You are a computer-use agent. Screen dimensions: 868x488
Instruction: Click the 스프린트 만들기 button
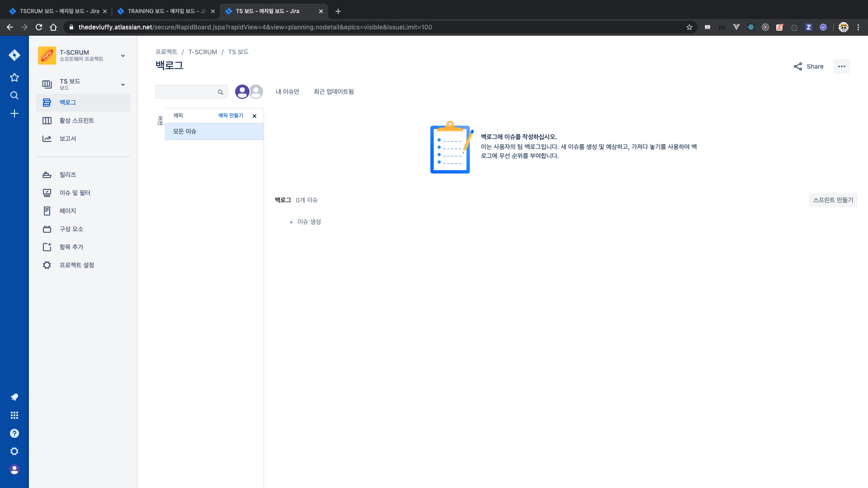tap(833, 200)
